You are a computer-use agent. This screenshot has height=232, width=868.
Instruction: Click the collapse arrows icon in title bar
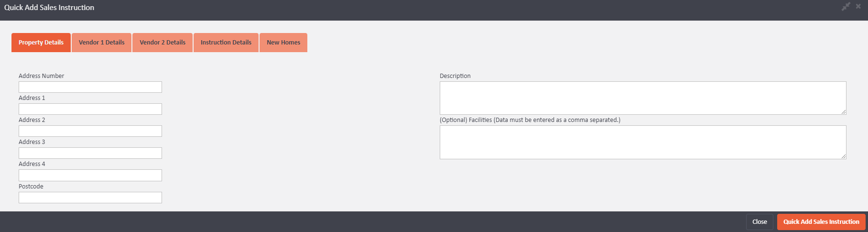click(846, 7)
